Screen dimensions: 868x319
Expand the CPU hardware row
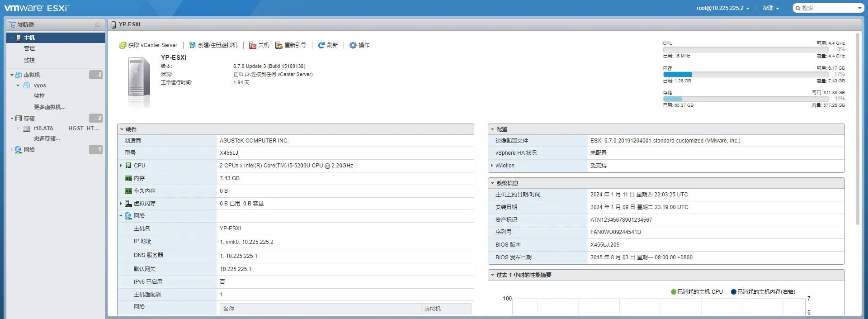click(121, 166)
